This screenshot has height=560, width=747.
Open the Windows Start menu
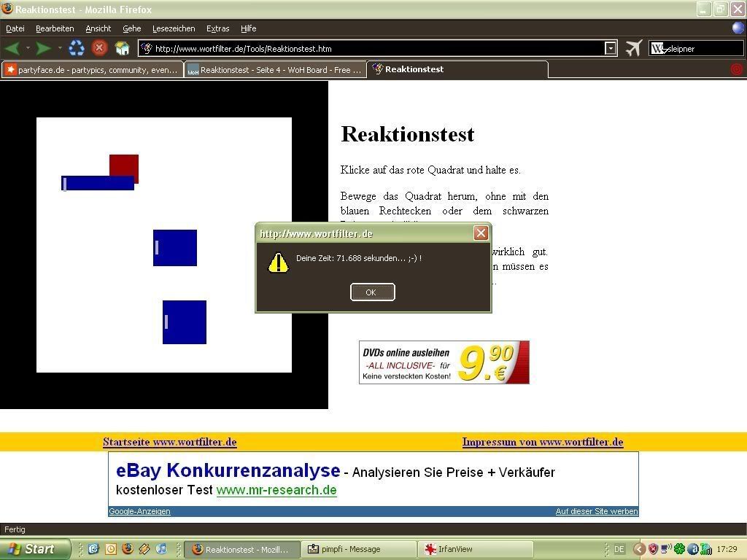[x=34, y=549]
